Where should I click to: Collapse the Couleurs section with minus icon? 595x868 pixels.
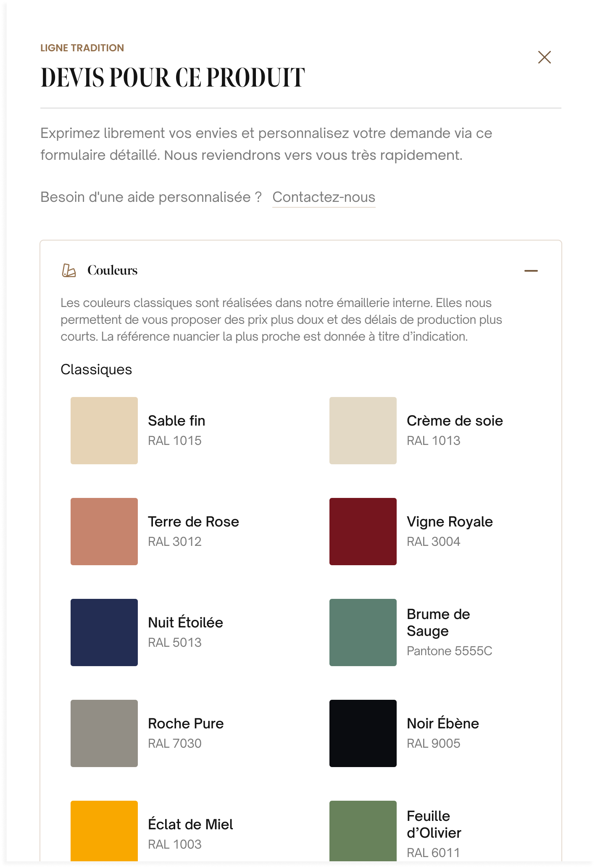click(x=531, y=271)
